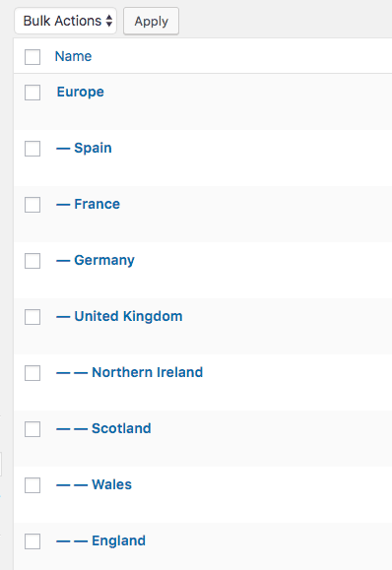Tick the checkbox next to France
Screen dimensions: 392x570
pyautogui.click(x=33, y=205)
